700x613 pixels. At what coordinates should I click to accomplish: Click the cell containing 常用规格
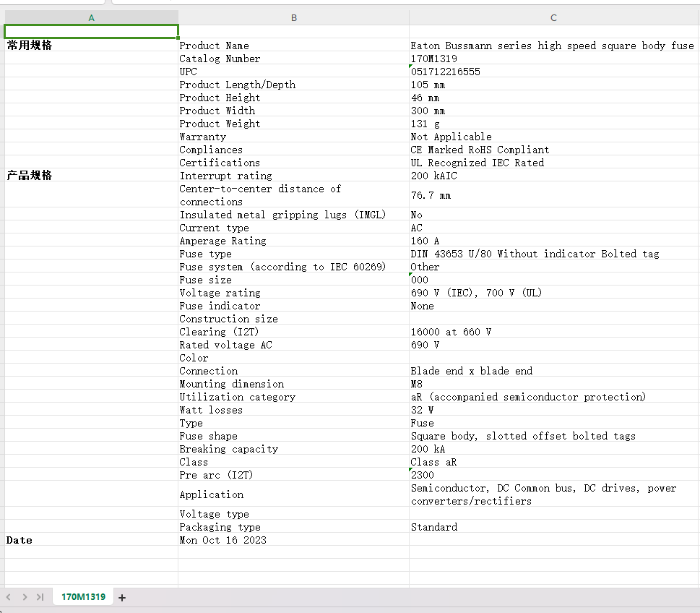91,45
